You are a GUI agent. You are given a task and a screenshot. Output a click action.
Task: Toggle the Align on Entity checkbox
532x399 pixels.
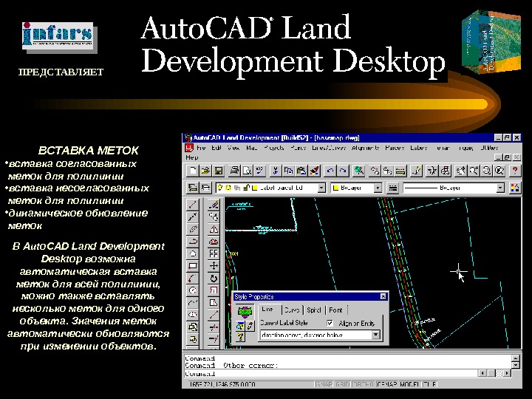[330, 324]
